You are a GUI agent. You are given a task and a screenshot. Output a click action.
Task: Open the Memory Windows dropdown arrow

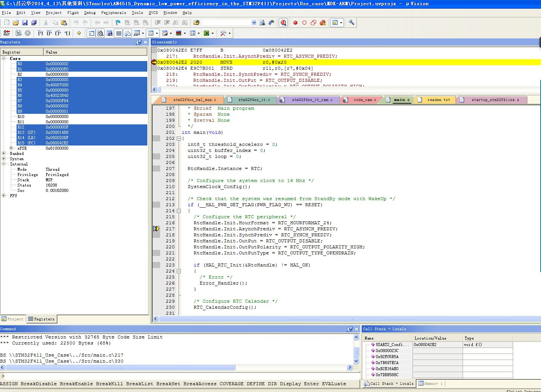pos(157,33)
